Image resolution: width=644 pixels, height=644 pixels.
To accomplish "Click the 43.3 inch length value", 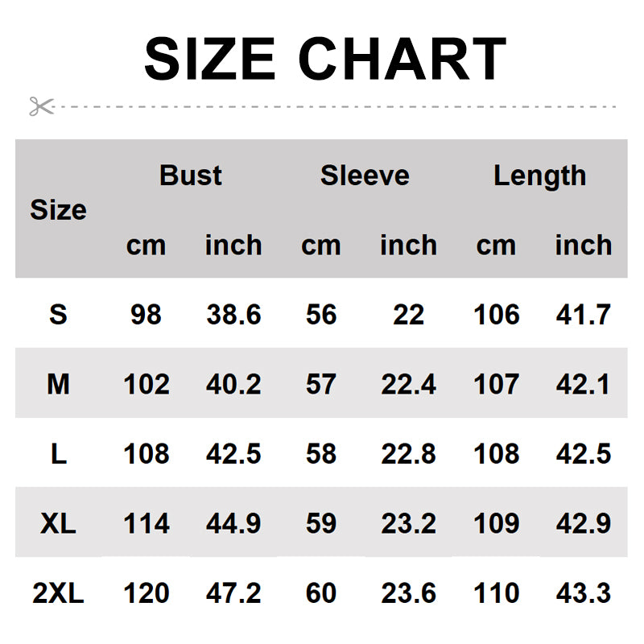I will 583,594.
